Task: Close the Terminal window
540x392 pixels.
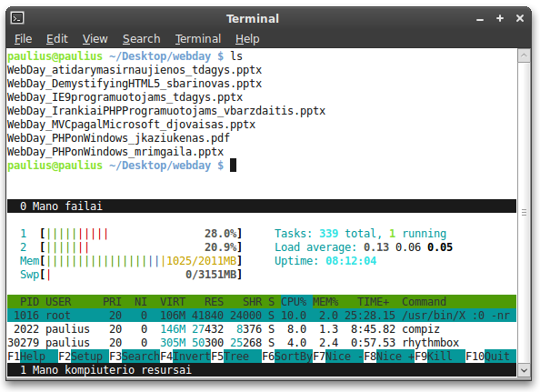Action: pos(520,18)
